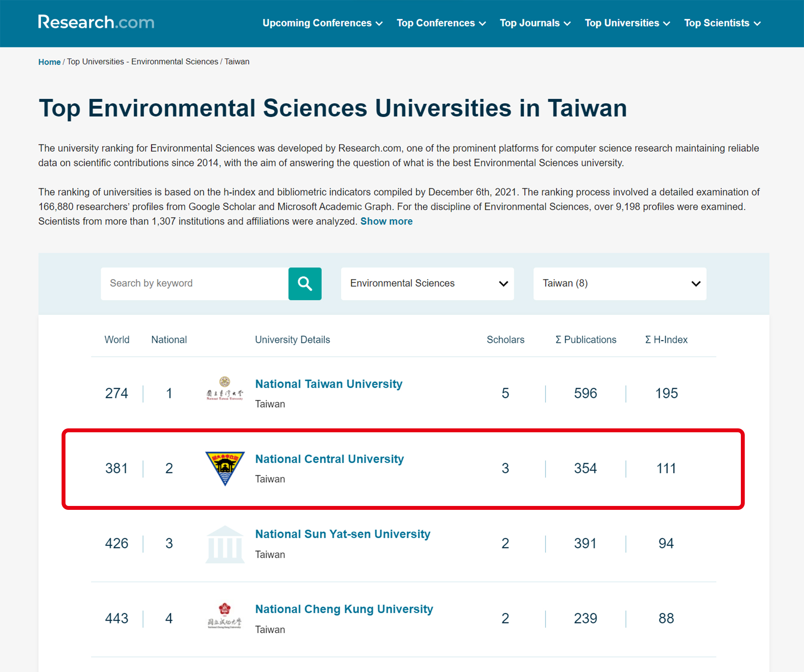Click publications value 596
Screen dimensions: 804x672
[x=585, y=393]
